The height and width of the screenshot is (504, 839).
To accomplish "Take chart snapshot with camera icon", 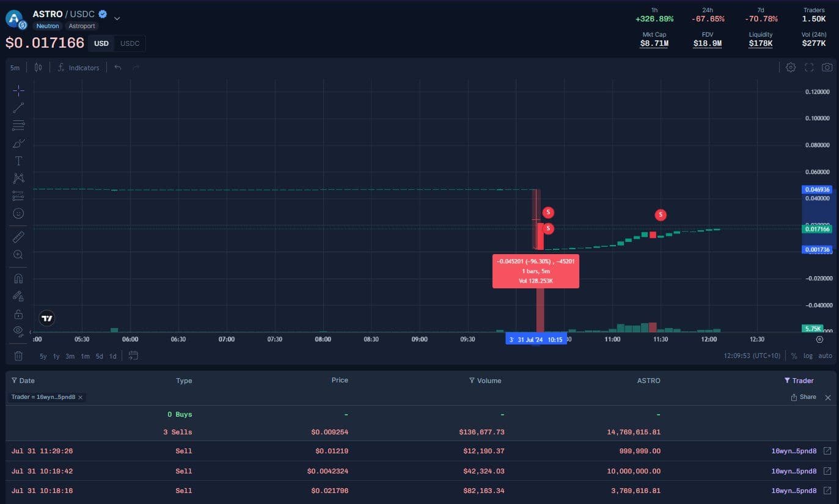I will (x=827, y=67).
